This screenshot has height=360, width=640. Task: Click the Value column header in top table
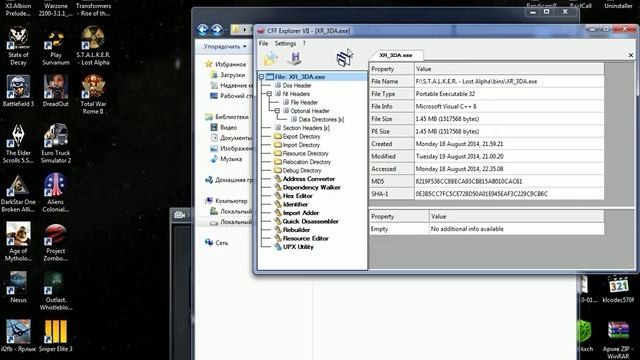(509, 69)
